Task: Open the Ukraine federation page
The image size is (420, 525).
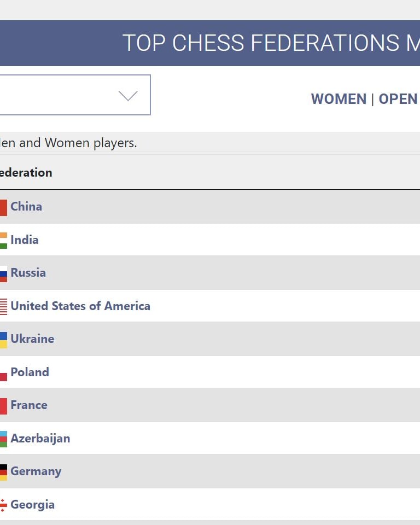Action: (x=32, y=339)
